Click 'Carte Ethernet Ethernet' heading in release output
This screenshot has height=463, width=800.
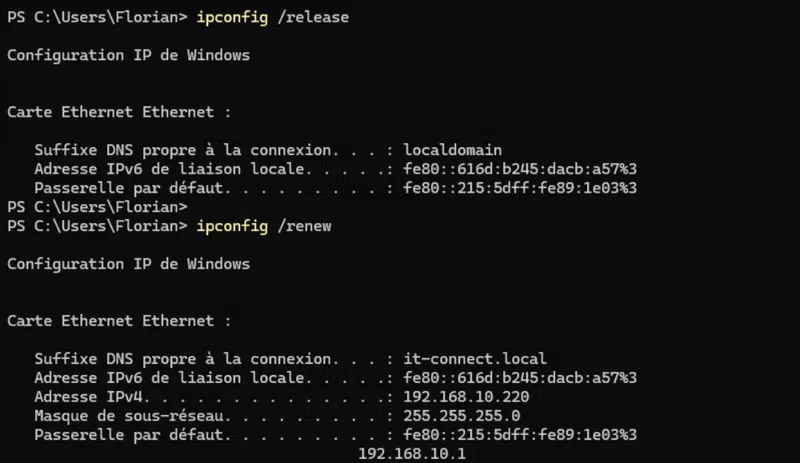point(119,112)
